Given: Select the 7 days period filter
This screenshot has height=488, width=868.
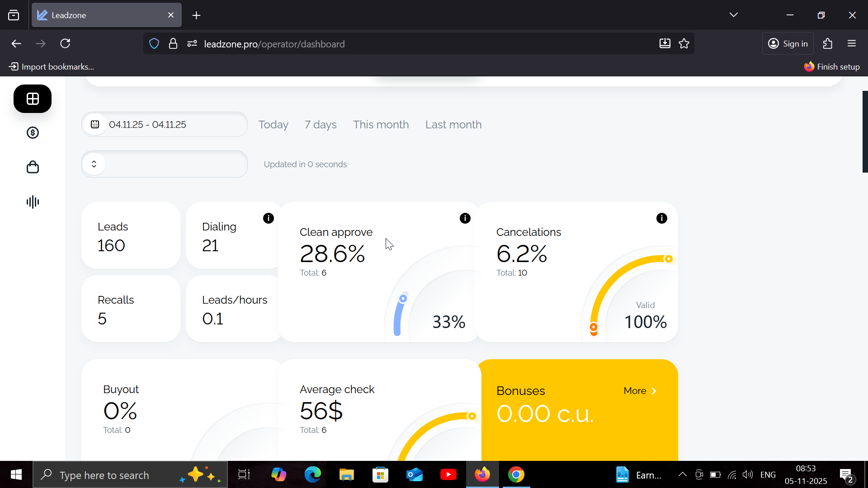Looking at the screenshot, I should pyautogui.click(x=320, y=124).
